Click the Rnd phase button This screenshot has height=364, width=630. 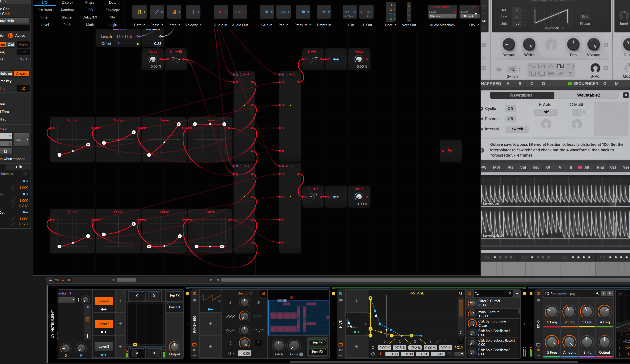[x=585, y=17]
